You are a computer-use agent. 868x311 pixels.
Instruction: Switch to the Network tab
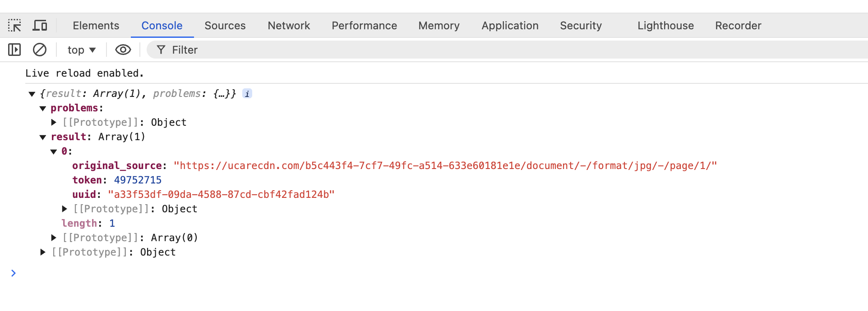point(288,26)
